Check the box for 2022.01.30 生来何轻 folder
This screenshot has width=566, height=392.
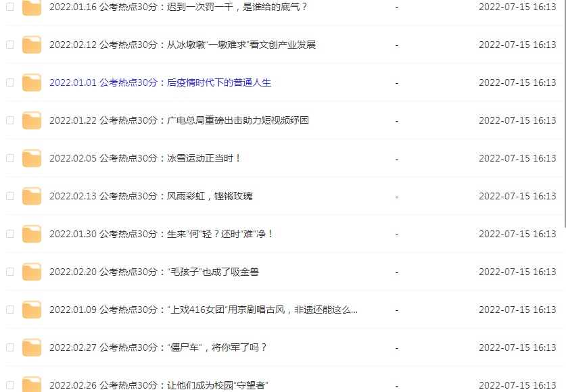[10, 234]
